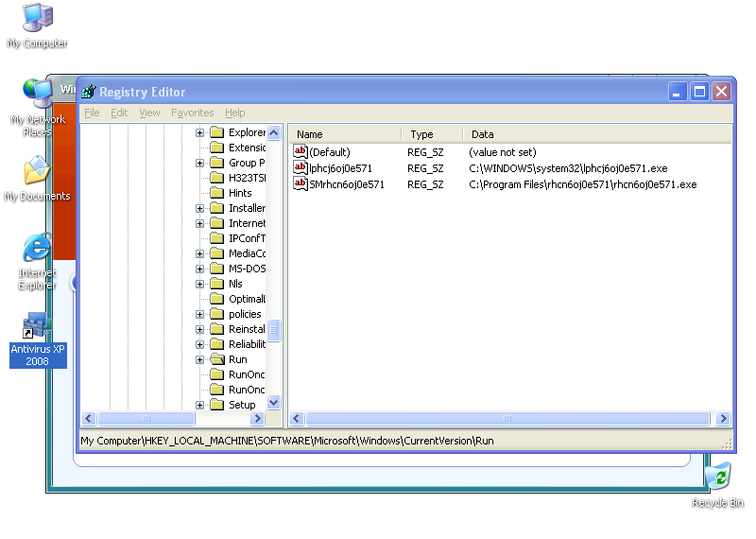Click the Program Files rhcn6oj0e571.exe data cell

pyautogui.click(x=582, y=184)
